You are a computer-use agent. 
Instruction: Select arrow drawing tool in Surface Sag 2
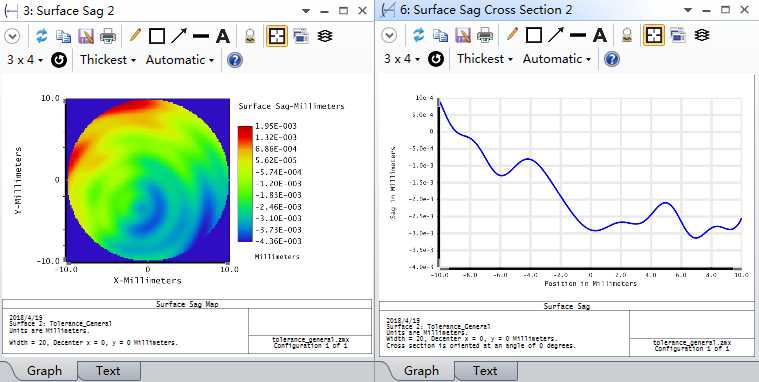coord(179,36)
